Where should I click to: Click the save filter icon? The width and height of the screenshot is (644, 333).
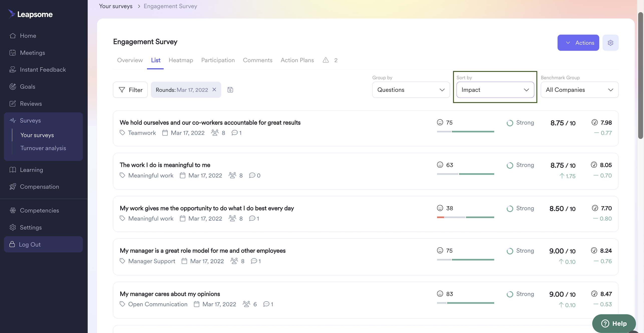point(230,90)
